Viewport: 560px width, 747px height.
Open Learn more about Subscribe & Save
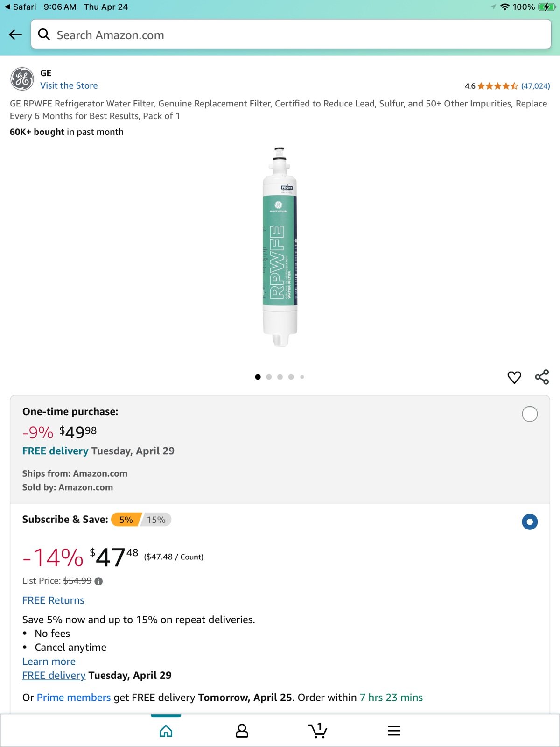coord(49,662)
